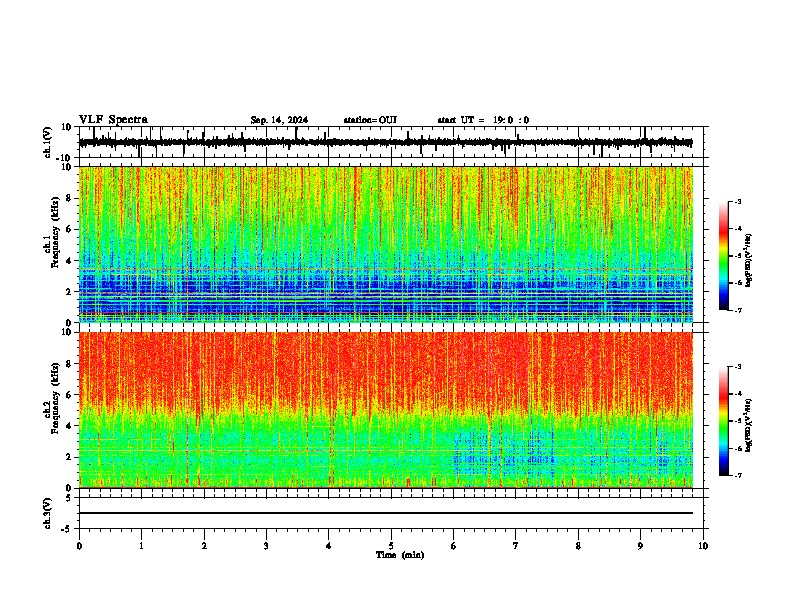Click the ch.1 colorbar log(PSD) label
This screenshot has width=792, height=612.
click(749, 261)
